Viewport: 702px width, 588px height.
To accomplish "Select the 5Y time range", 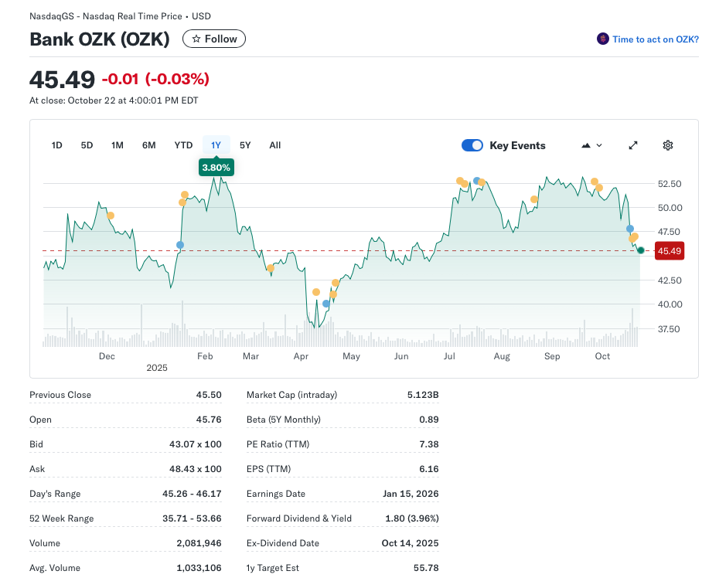I will tap(245, 145).
